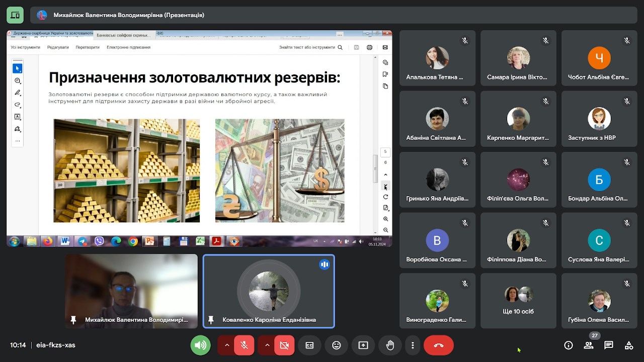Screen dimensions: 644x362
Task: Switch to 'Банківські сейфові скриньк...' tab
Action: pyautogui.click(x=123, y=35)
